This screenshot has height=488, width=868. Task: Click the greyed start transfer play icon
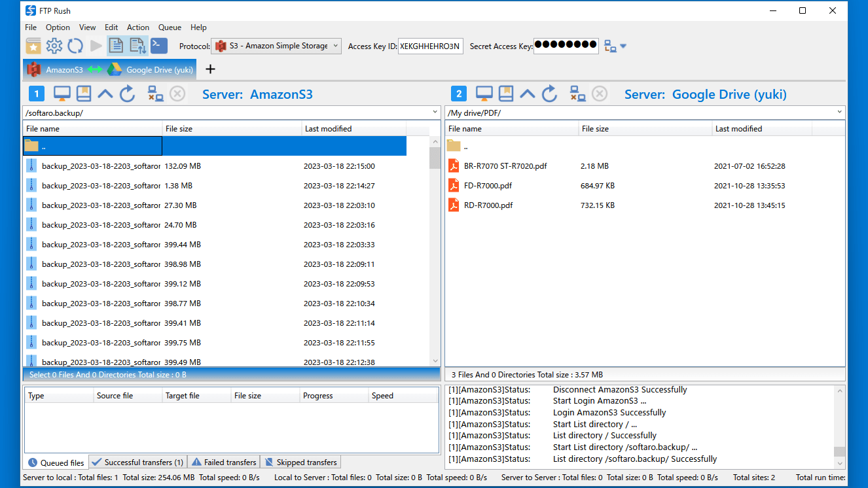(96, 46)
